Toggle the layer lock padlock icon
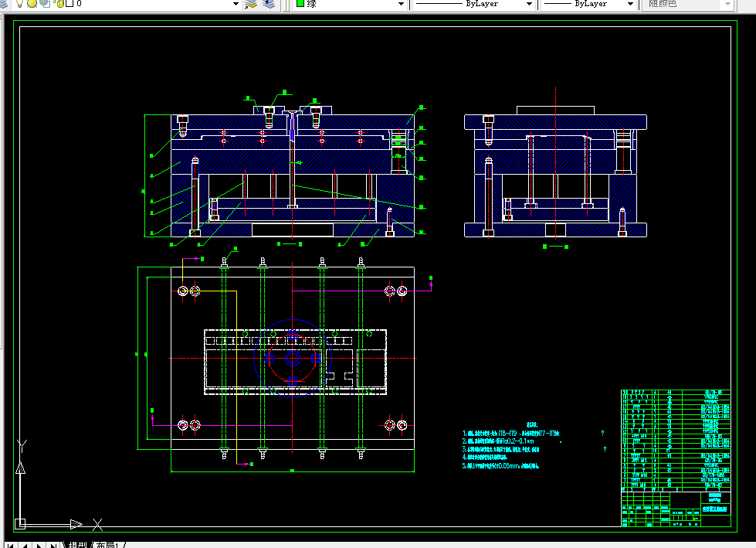This screenshot has height=548, width=756. (x=59, y=3)
